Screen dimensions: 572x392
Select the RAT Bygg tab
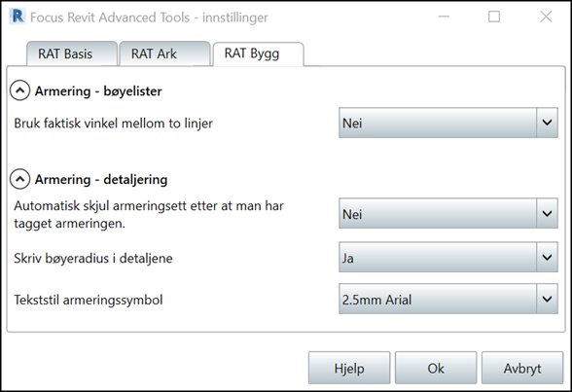click(x=259, y=53)
